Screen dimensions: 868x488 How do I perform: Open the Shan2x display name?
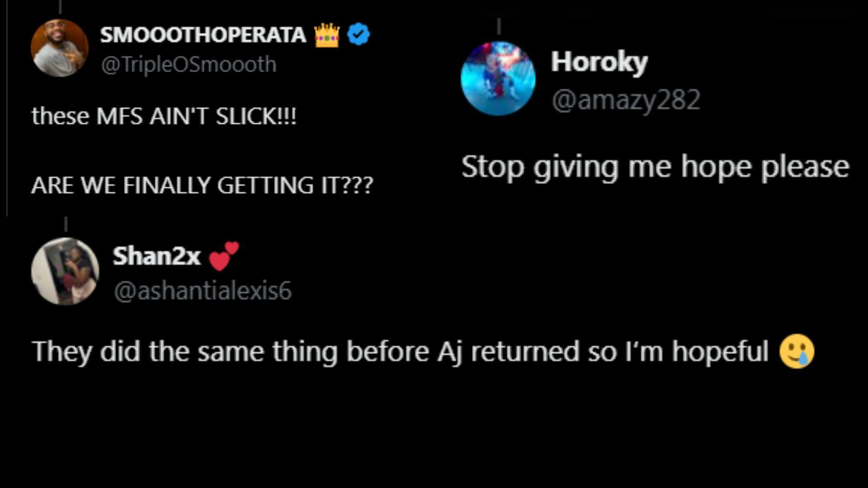pos(156,256)
